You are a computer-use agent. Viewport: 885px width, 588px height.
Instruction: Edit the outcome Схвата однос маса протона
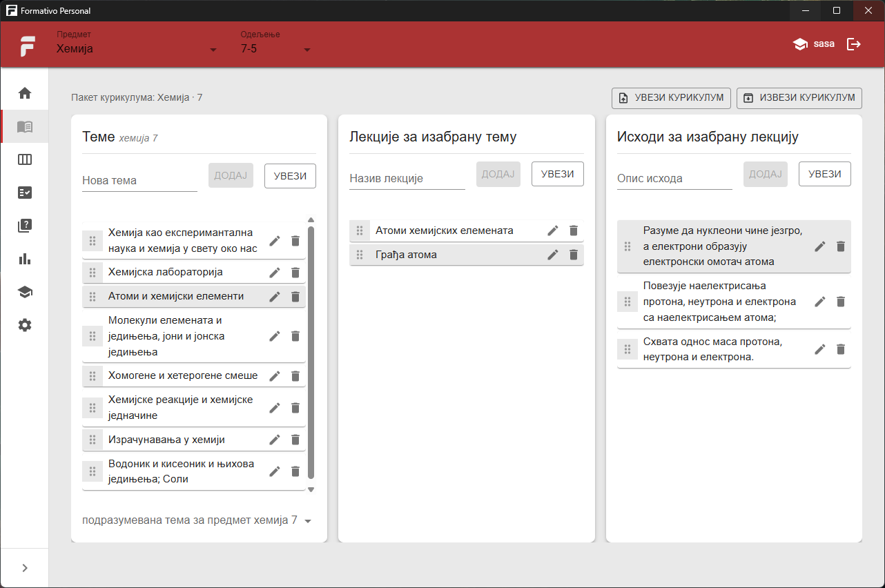pos(820,349)
